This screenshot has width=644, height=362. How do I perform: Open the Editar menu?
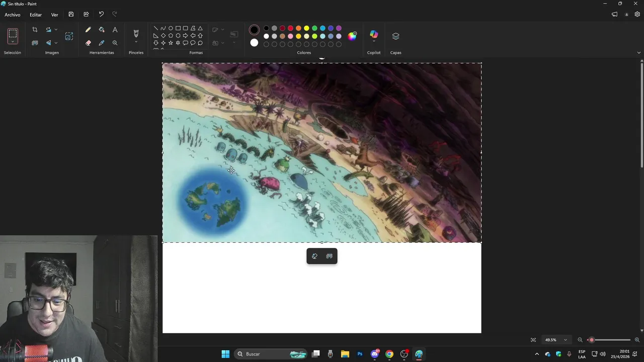[x=36, y=15]
